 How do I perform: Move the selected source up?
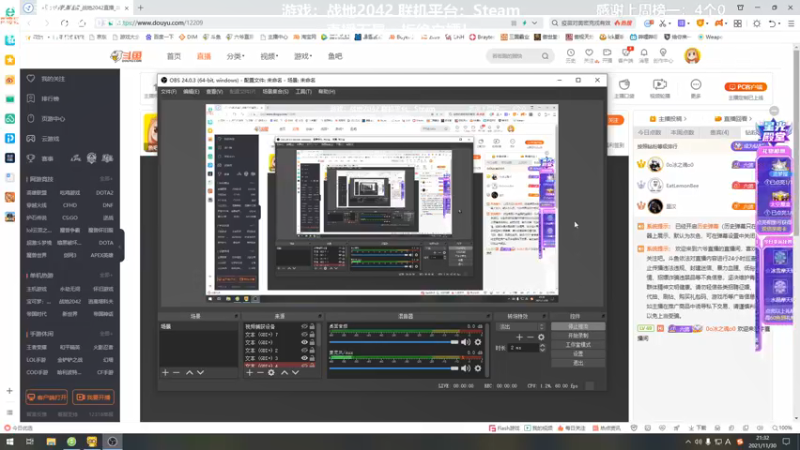(284, 373)
